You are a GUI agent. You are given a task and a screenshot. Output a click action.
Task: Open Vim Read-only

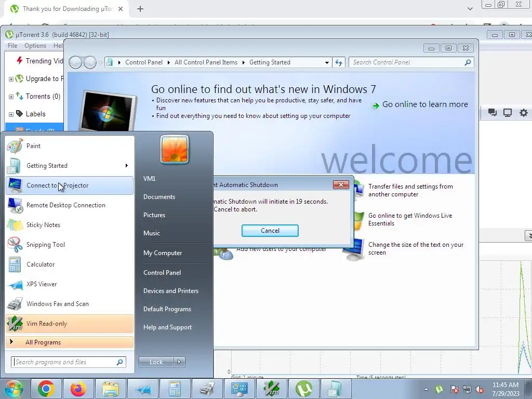(x=70, y=323)
